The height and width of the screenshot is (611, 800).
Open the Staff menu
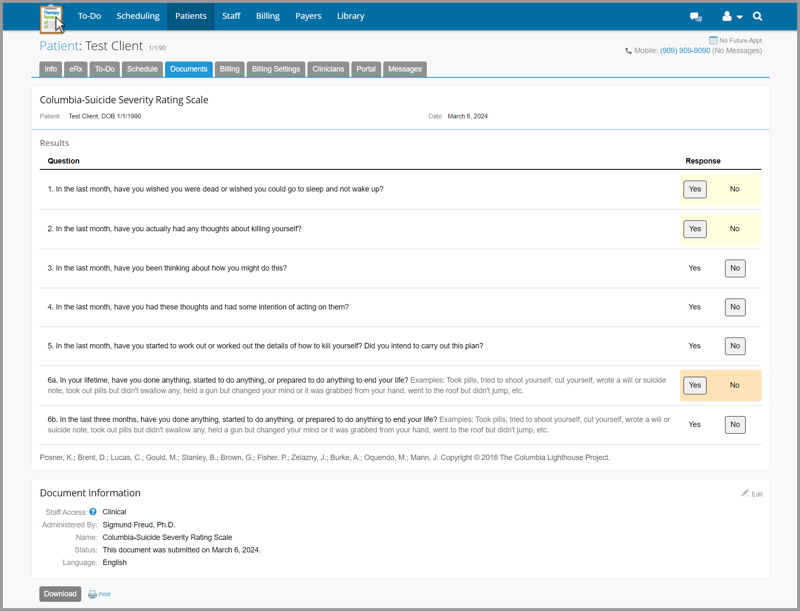point(231,16)
